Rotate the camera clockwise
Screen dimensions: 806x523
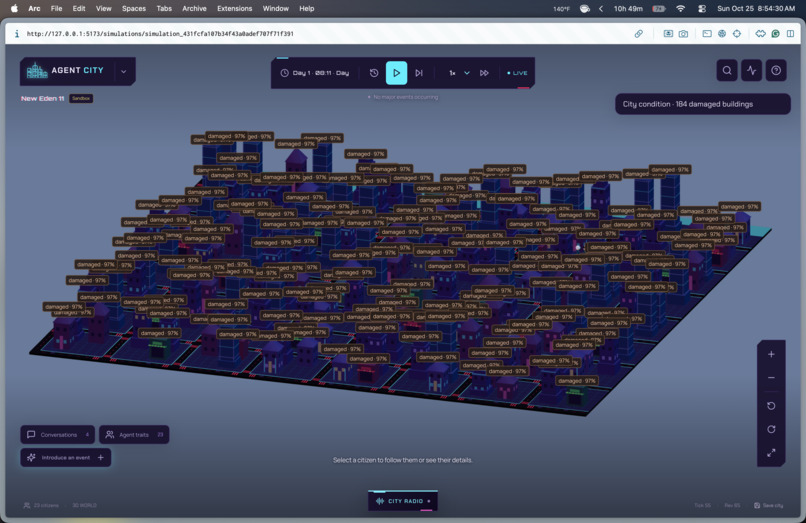[771, 429]
